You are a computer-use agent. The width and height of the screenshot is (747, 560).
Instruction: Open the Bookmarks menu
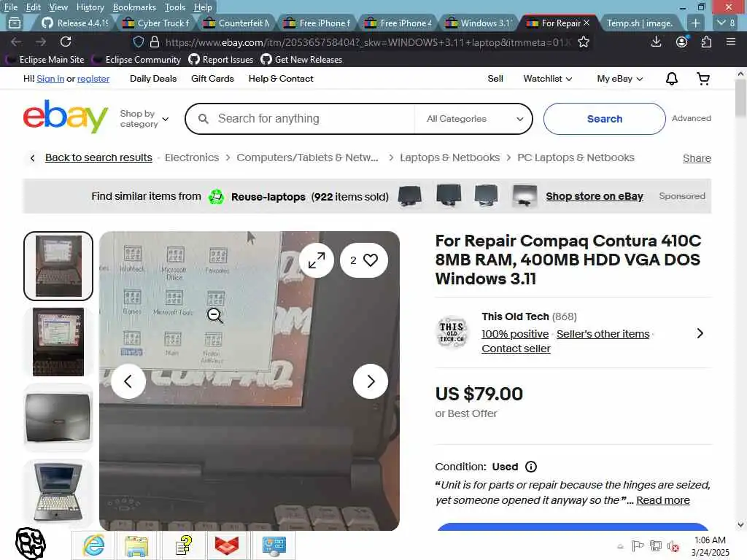(x=134, y=7)
